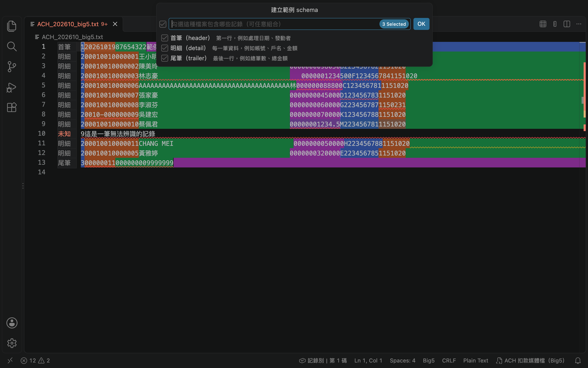Image resolution: width=588 pixels, height=368 pixels.
Task: Uncheck the 明細 (detail) option
Action: tap(164, 48)
